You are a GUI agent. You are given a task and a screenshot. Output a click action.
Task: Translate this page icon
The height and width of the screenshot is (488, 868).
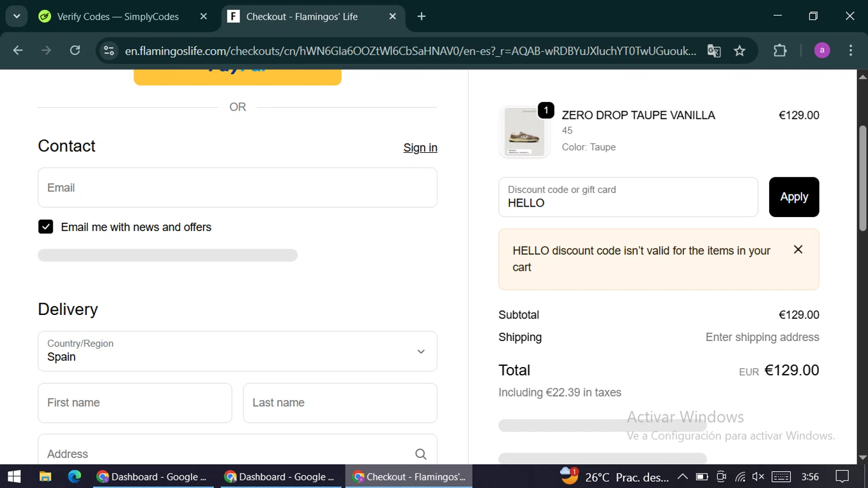[714, 51]
